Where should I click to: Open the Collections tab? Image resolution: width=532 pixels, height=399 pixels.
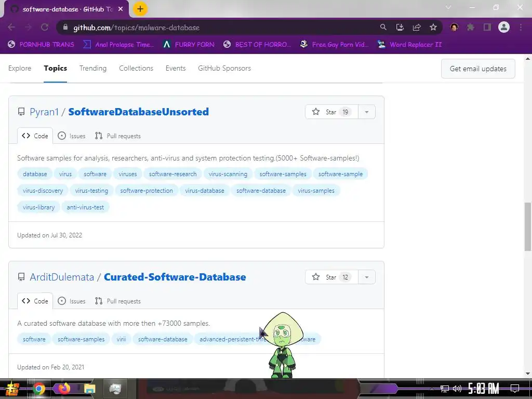point(136,68)
